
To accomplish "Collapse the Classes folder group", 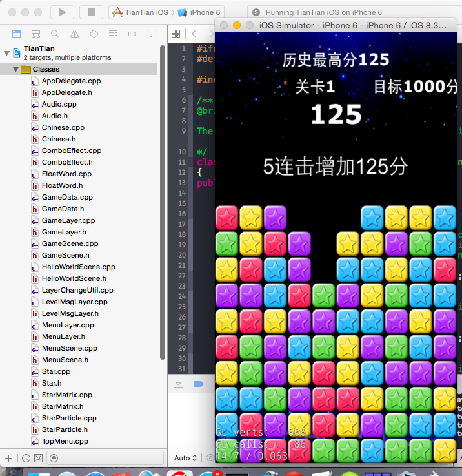I will click(x=15, y=69).
